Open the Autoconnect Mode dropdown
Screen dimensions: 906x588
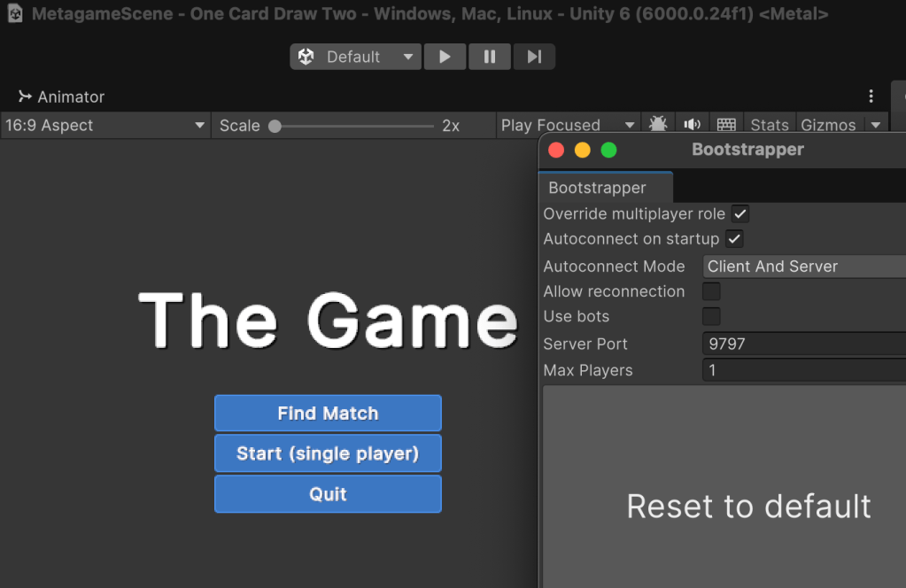[x=802, y=267]
